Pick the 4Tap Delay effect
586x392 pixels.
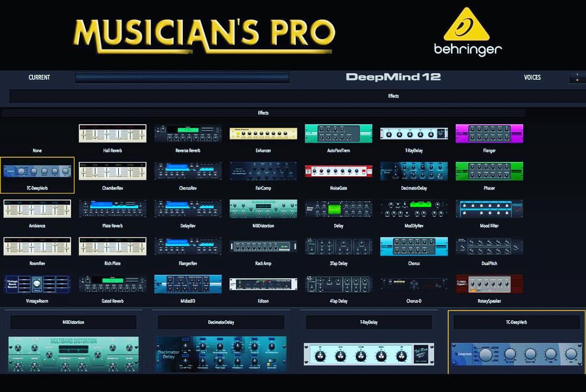pyautogui.click(x=339, y=284)
